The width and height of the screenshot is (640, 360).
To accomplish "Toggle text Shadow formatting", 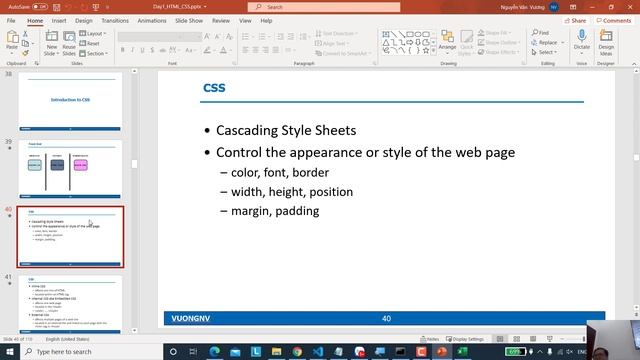I will pos(152,50).
